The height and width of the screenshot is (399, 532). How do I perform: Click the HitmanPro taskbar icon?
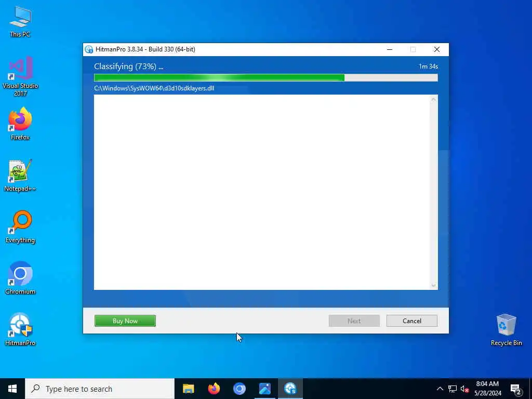click(x=290, y=389)
